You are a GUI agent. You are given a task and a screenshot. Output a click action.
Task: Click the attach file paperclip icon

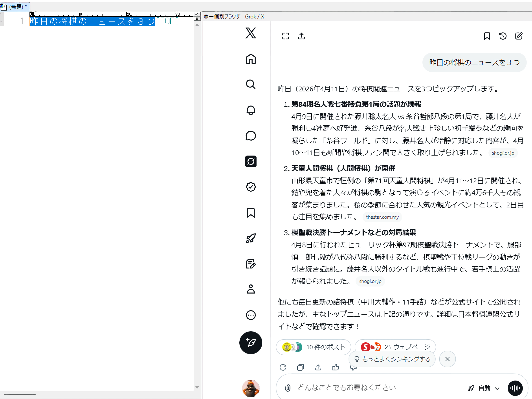(288, 388)
